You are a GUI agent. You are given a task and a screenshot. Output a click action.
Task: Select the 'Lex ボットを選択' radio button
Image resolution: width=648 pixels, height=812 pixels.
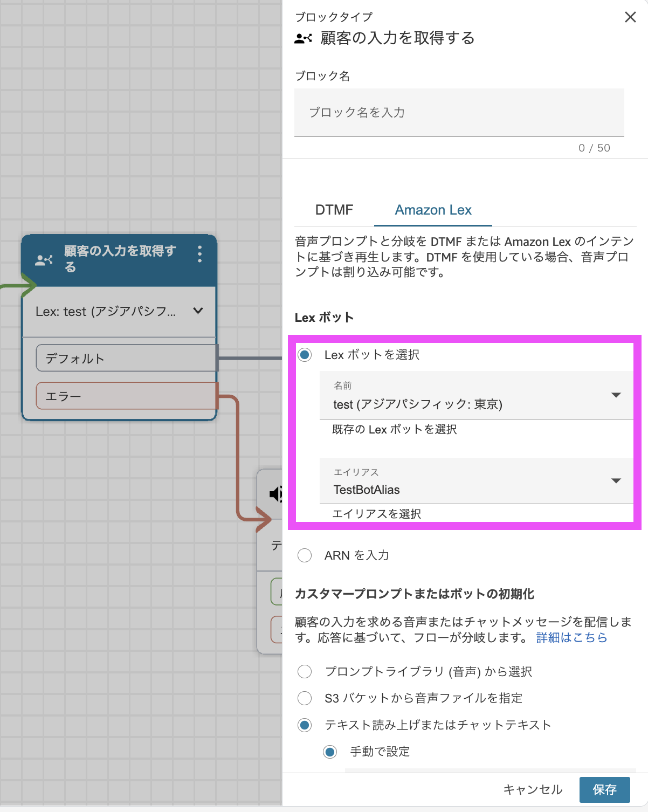[305, 355]
